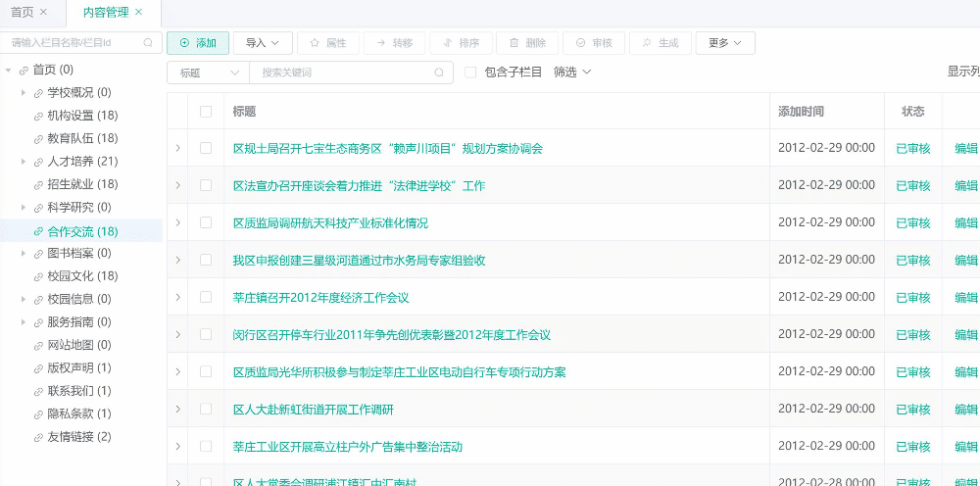The width and height of the screenshot is (980, 486).
Task: Expand the 人才培养 tree node
Action: [x=24, y=162]
